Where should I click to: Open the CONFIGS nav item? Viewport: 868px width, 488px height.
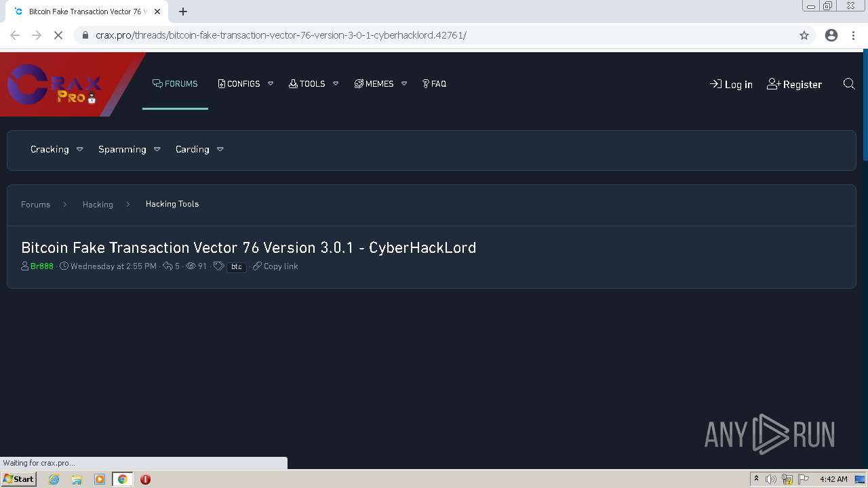[x=239, y=84]
